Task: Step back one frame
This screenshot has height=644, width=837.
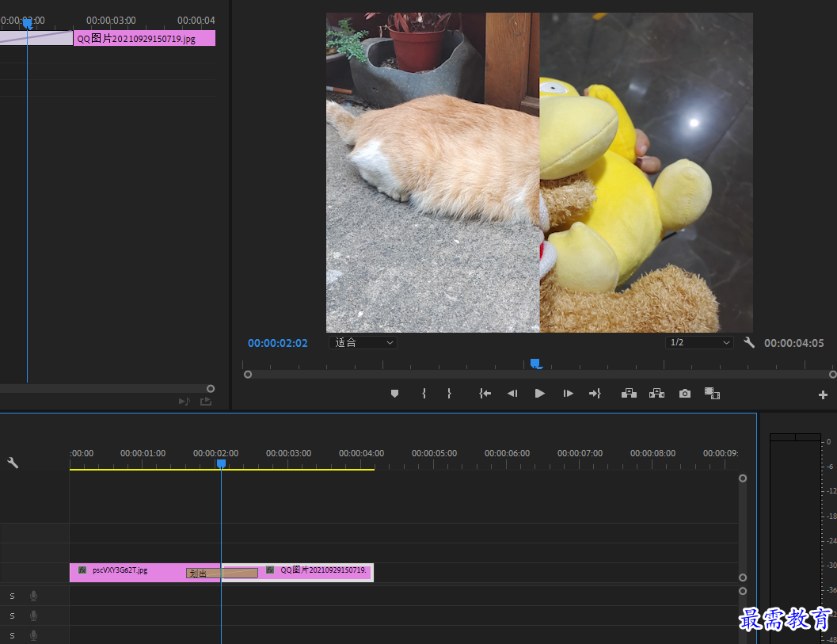Action: click(x=512, y=394)
